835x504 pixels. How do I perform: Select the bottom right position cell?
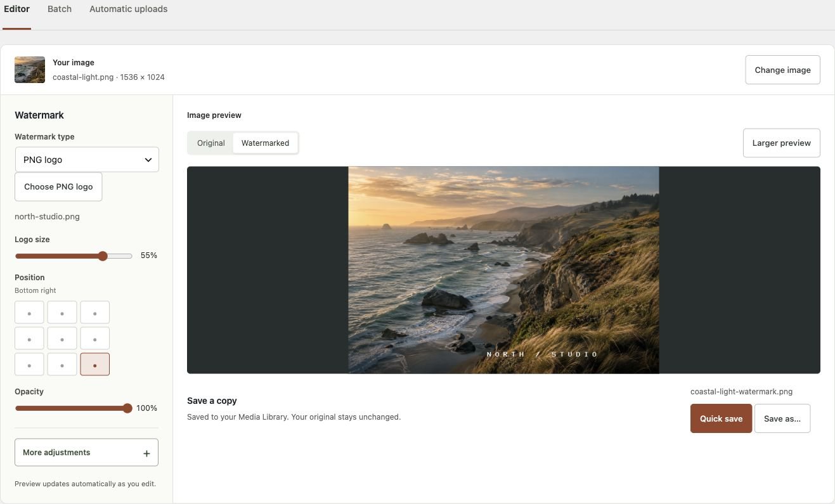95,365
